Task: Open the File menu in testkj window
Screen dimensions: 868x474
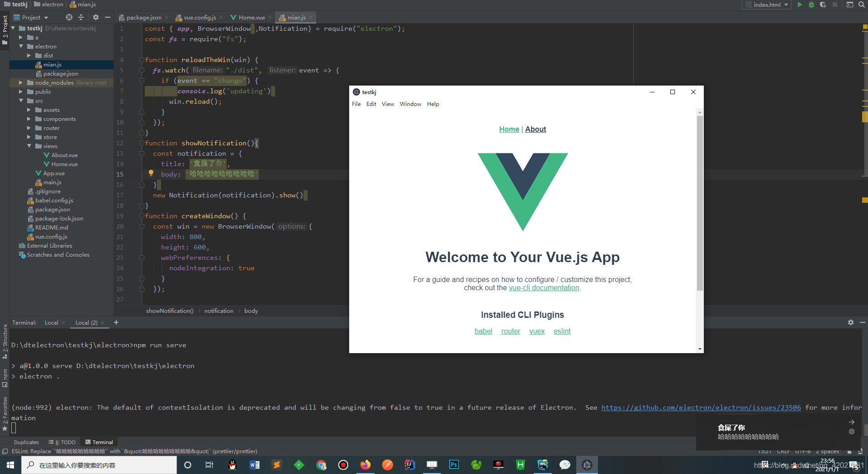Action: pos(356,104)
